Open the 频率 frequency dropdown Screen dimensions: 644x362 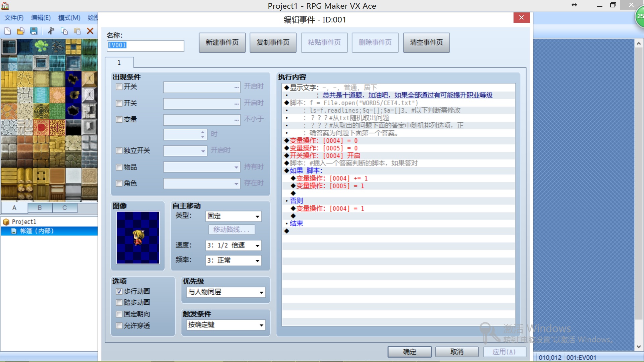[233, 260]
